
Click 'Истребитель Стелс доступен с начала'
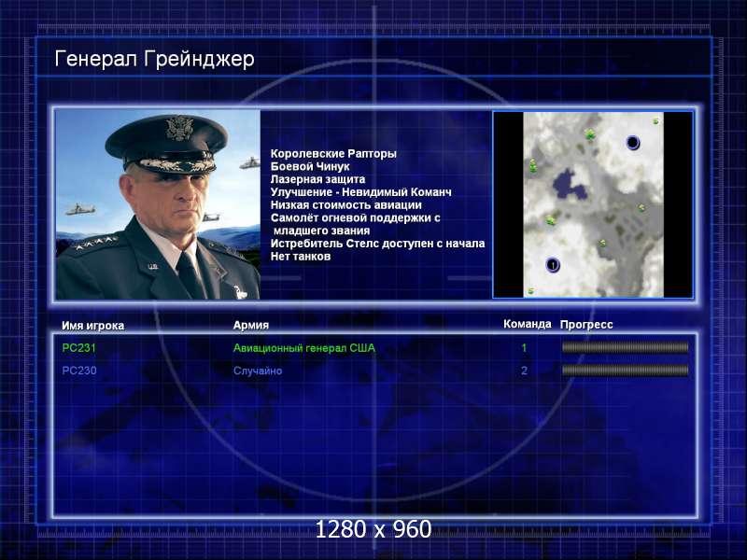point(378,244)
